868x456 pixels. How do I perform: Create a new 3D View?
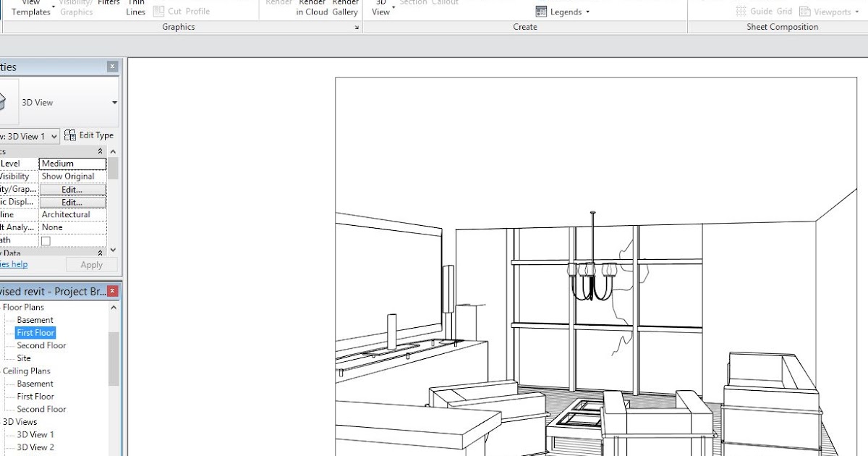pyautogui.click(x=380, y=9)
